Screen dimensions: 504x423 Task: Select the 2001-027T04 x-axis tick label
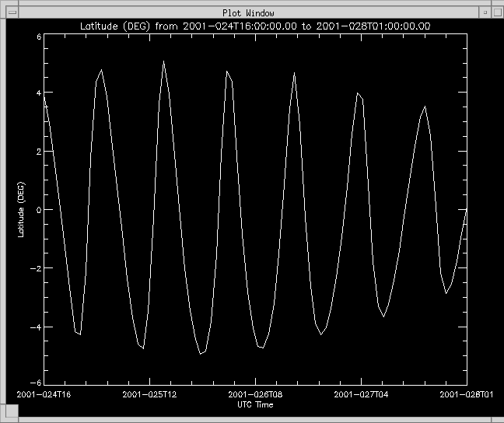click(361, 394)
